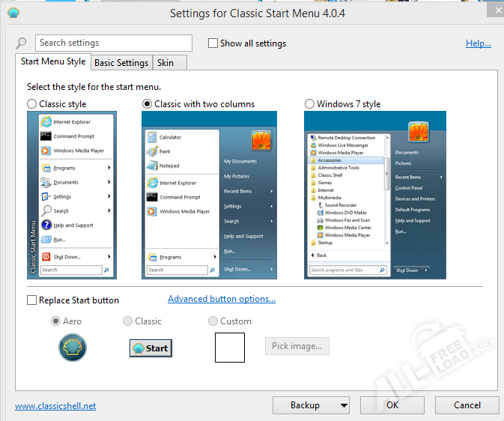The image size is (504, 421).
Task: Click the Classic style menu preview
Action: click(70, 196)
